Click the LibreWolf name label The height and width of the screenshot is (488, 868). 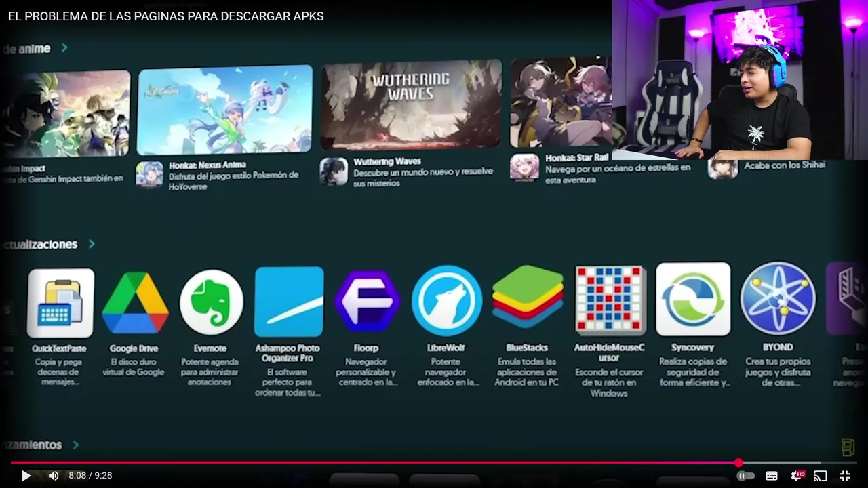tap(446, 348)
